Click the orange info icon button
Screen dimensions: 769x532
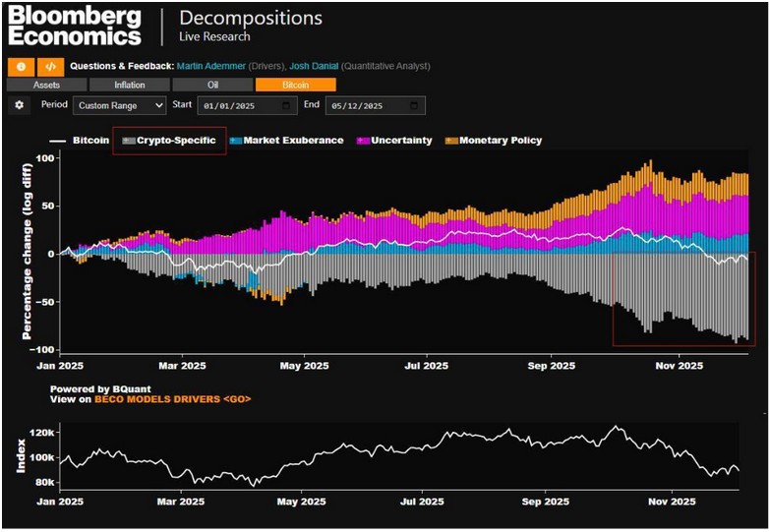click(x=22, y=67)
